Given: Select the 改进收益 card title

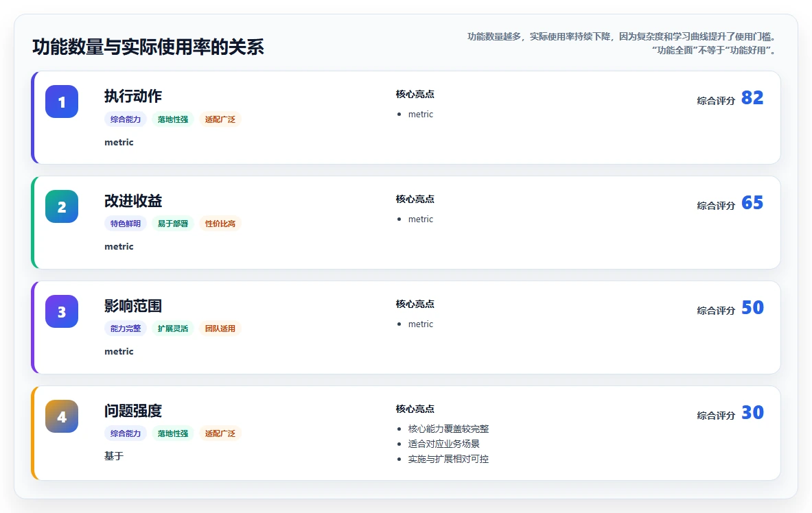Looking at the screenshot, I should pyautogui.click(x=133, y=201).
